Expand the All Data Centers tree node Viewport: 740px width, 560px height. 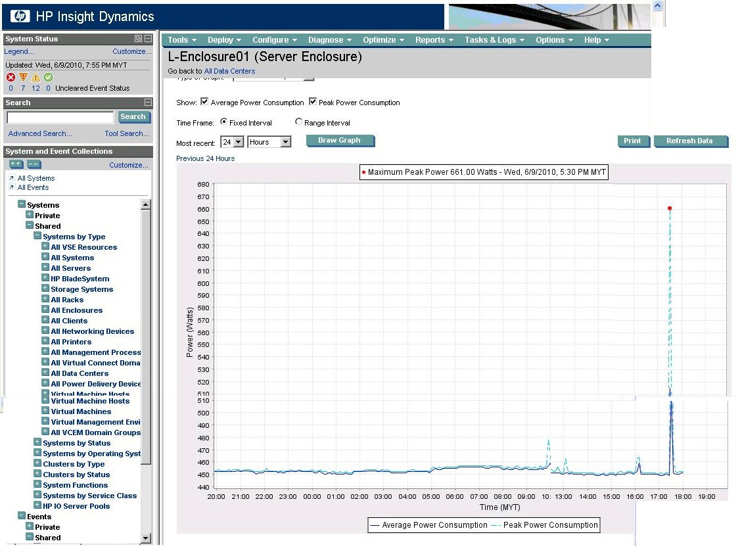coord(45,373)
